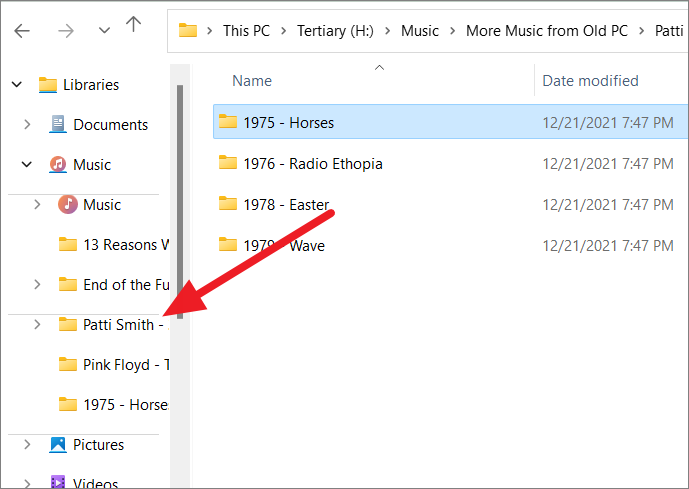689x489 pixels.
Task: Select the 1975 - Horses folder row
Action: click(450, 122)
